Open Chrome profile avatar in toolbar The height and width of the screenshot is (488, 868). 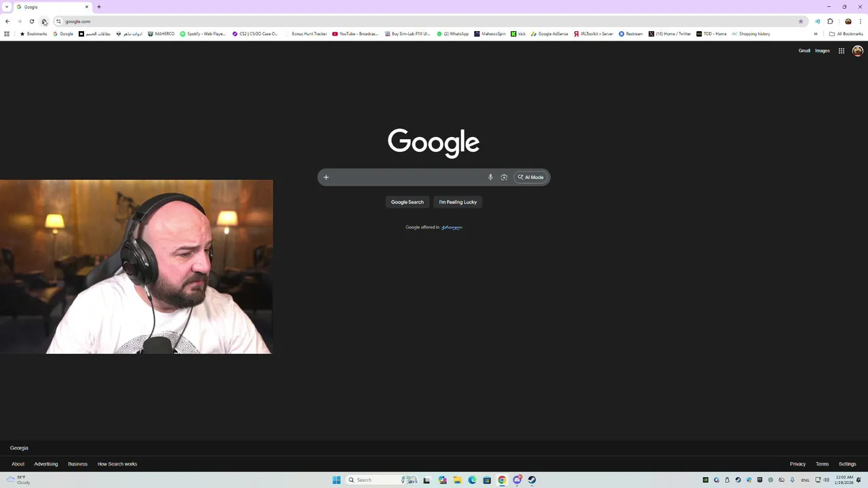[848, 22]
